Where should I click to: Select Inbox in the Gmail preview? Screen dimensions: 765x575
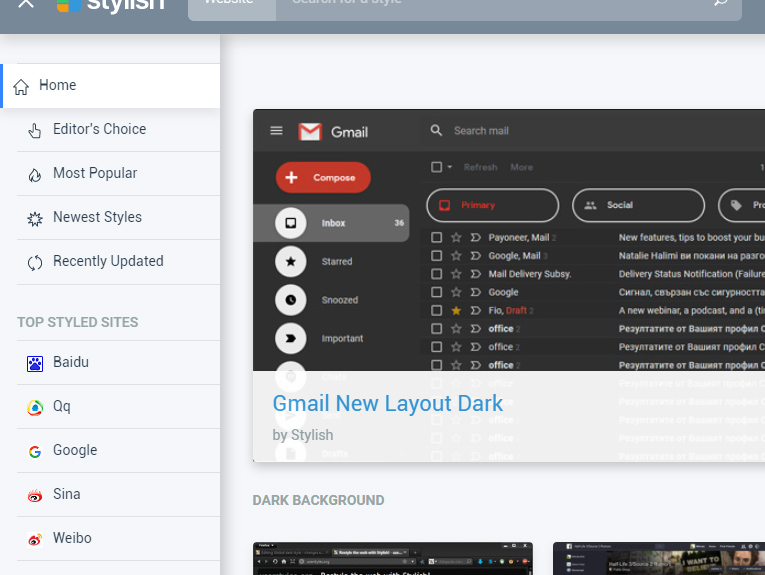pos(331,223)
